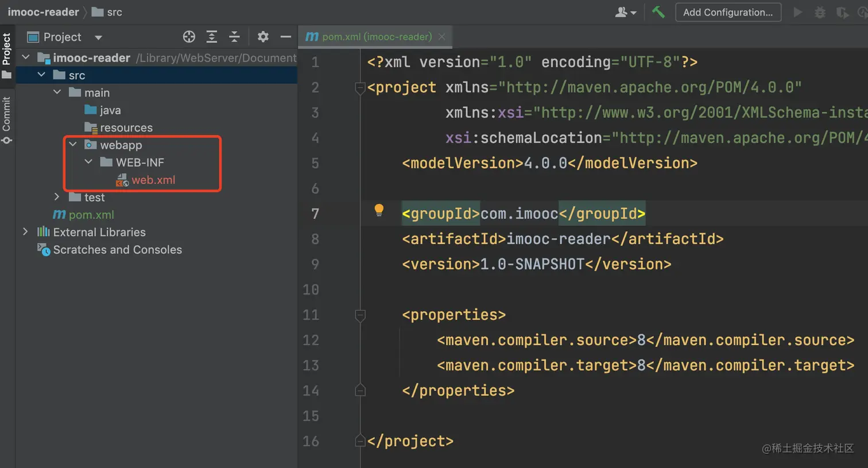Click the yellow lightbulb on line 7

[379, 210]
